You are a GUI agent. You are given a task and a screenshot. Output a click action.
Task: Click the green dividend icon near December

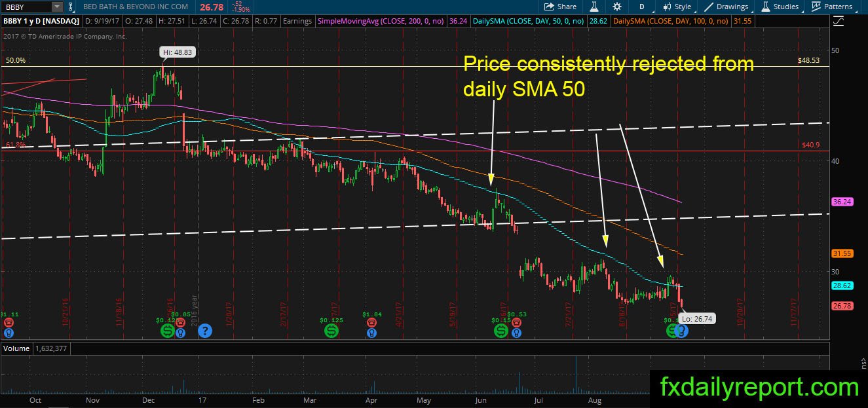click(x=167, y=331)
